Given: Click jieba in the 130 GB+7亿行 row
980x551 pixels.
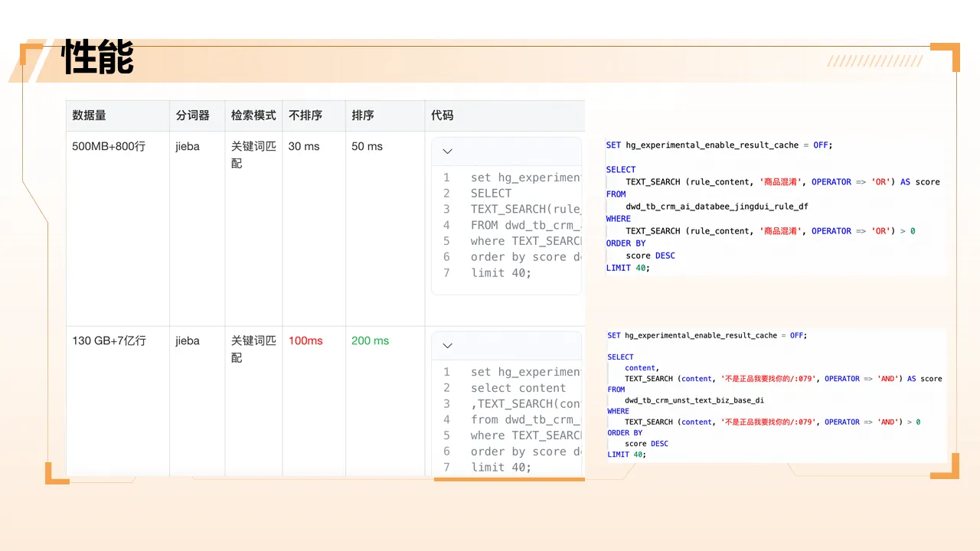Looking at the screenshot, I should coord(188,341).
